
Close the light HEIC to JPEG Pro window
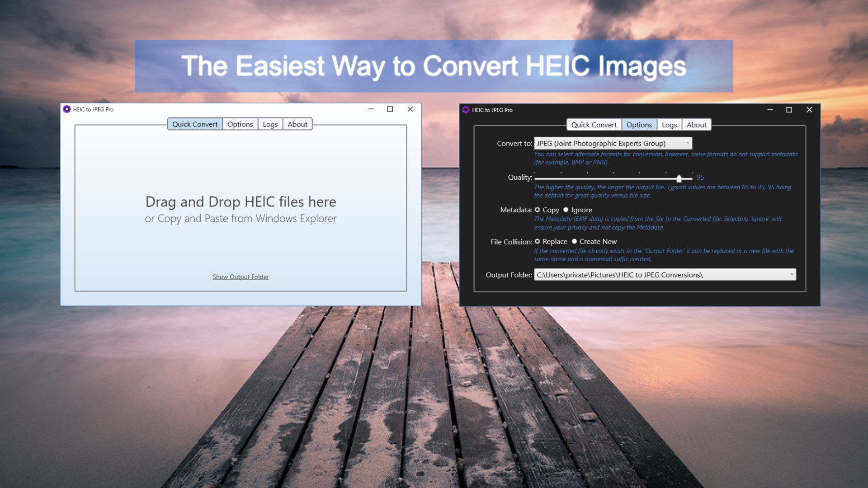click(410, 109)
